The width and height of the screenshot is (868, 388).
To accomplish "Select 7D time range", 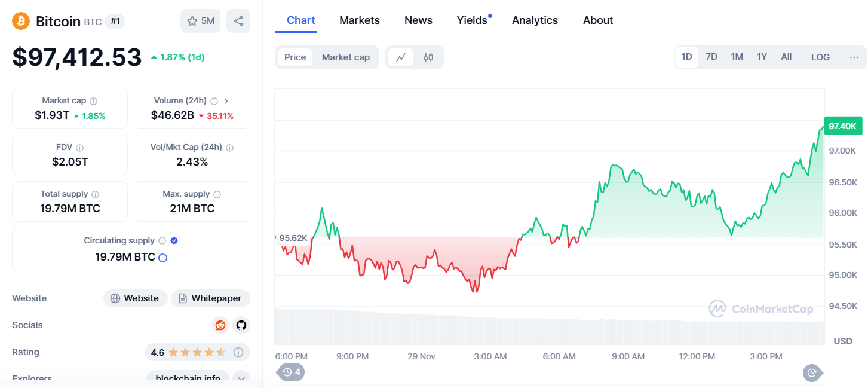I will 711,57.
